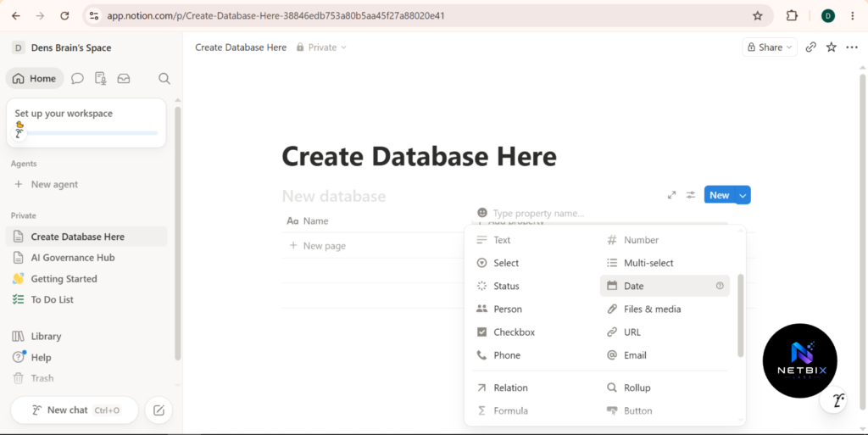Add a URL property
Image resolution: width=868 pixels, height=435 pixels.
coord(665,332)
